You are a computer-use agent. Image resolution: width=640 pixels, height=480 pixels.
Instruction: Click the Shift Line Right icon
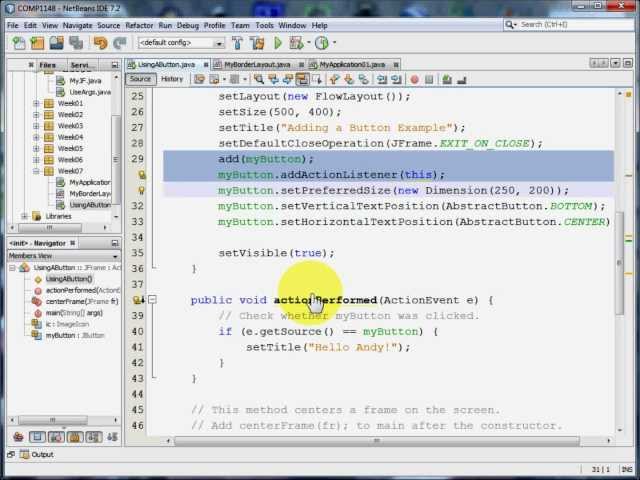pos(396,79)
